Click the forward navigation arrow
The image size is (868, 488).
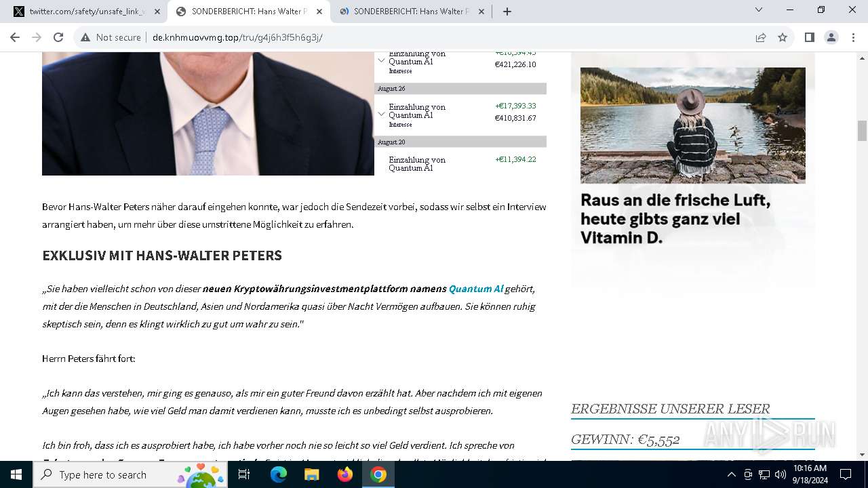37,37
